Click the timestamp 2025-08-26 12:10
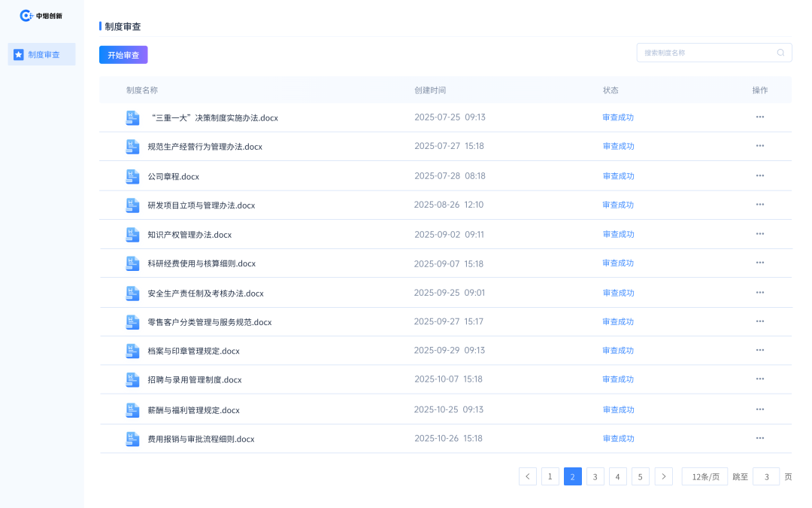 point(448,205)
